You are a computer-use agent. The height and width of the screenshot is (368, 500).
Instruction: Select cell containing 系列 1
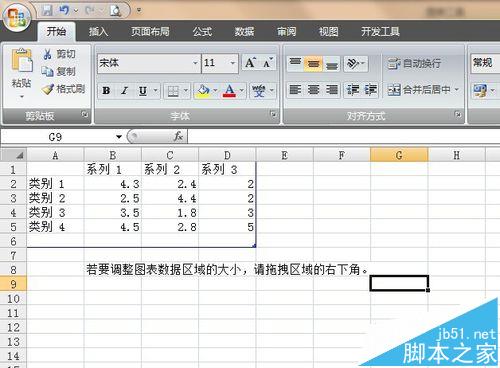click(x=112, y=169)
